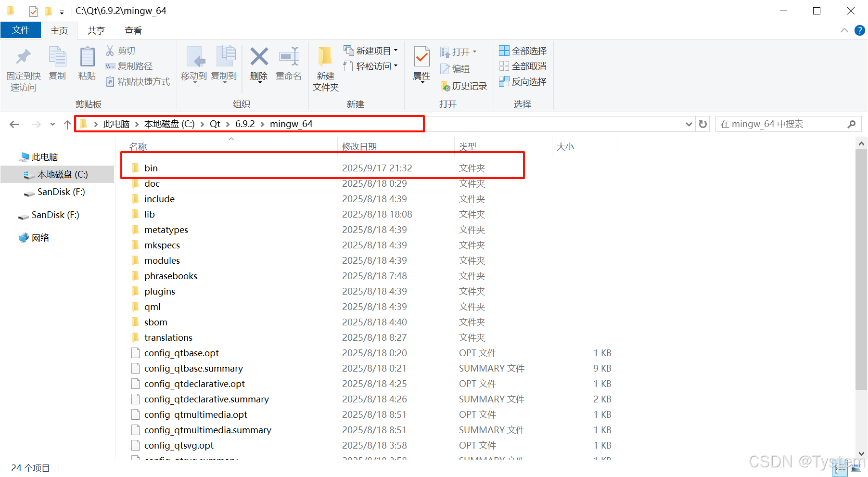This screenshot has width=868, height=477.
Task: Click the Paste clipboard icon
Action: [x=87, y=57]
